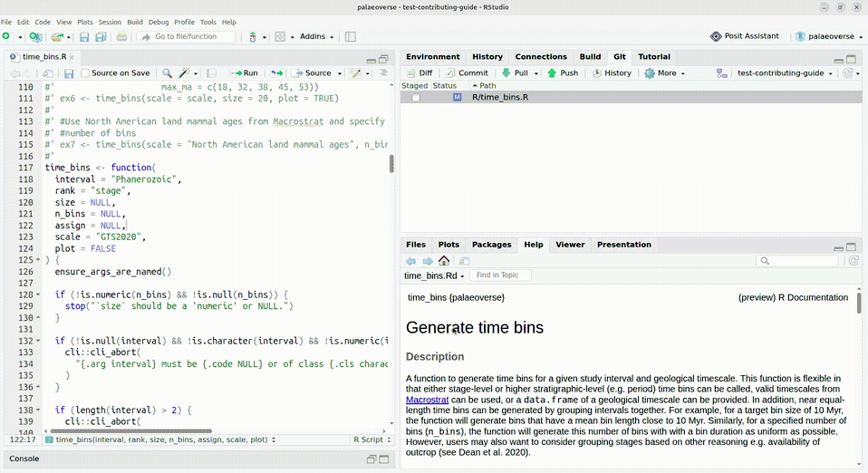Click the Find in Topic field

500,275
